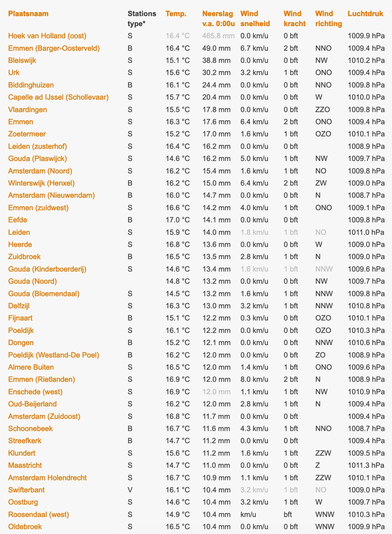392x534 pixels.
Task: Select the Bleiswijk station link
Action: pos(22,60)
